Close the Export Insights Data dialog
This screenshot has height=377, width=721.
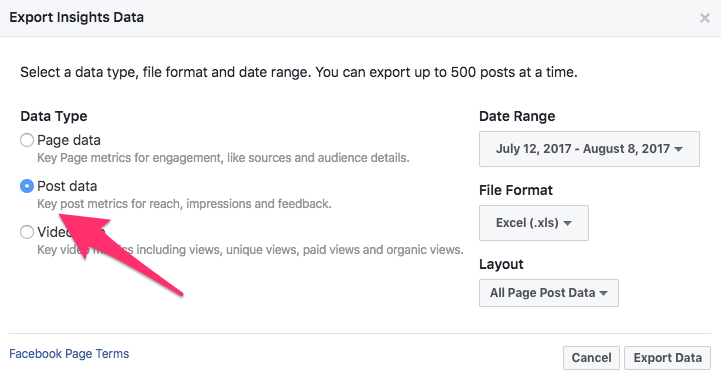[704, 18]
